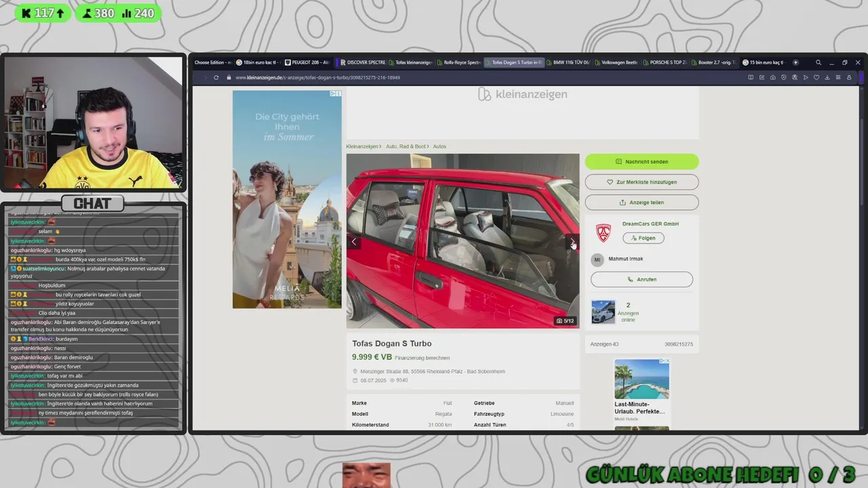Click the Anrufen call button

[642, 279]
